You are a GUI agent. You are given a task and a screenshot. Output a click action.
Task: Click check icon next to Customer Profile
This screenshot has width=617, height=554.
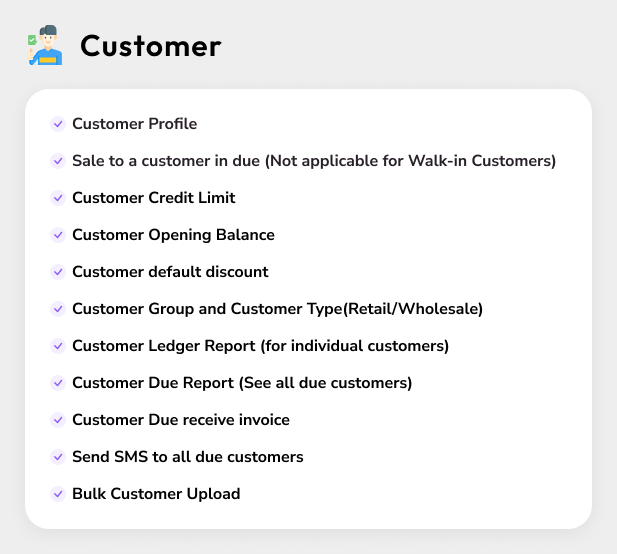pos(58,124)
